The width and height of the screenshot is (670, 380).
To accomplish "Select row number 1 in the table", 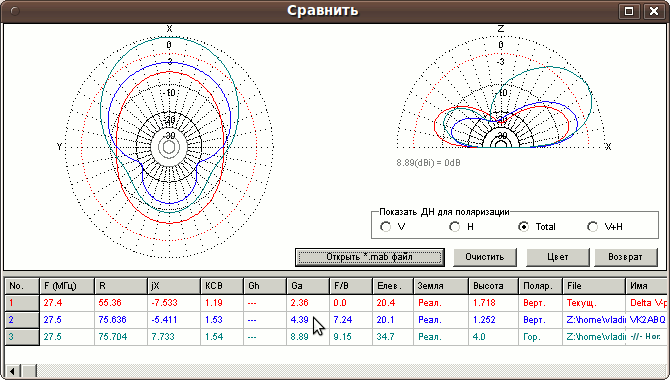I will point(22,303).
